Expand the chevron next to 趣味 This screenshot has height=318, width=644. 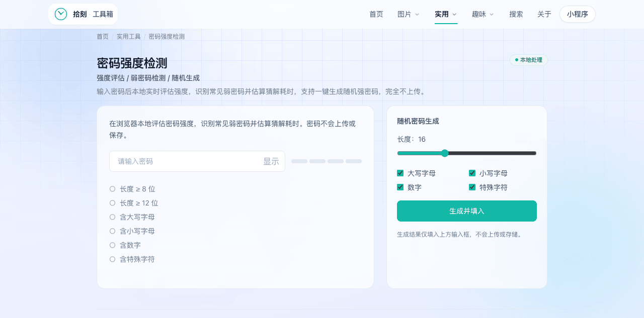492,14
